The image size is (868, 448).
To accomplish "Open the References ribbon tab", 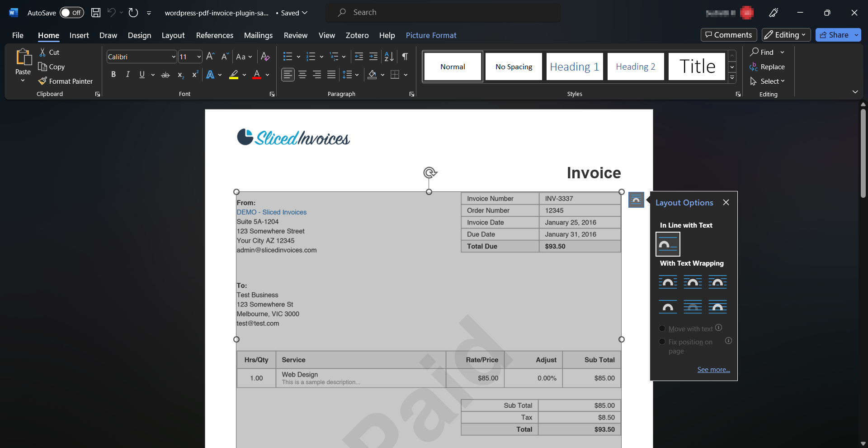I will pyautogui.click(x=215, y=35).
